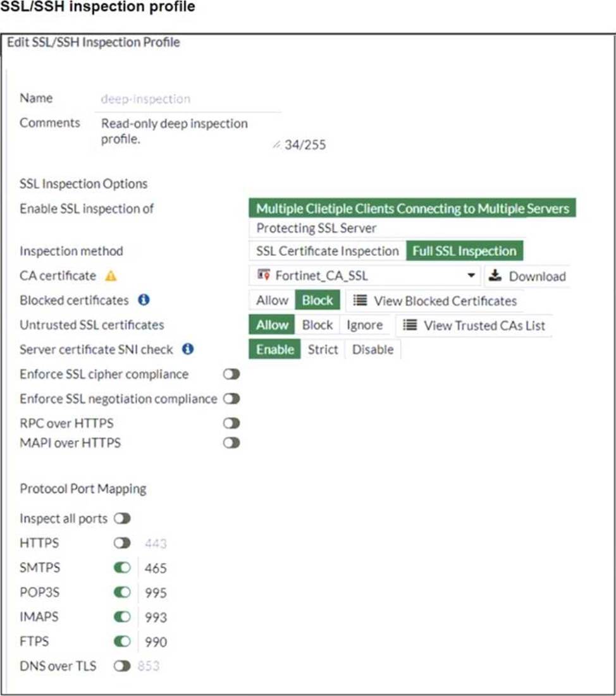Open the View Trusted CAs List button
This screenshot has width=616, height=696.
pyautogui.click(x=474, y=325)
